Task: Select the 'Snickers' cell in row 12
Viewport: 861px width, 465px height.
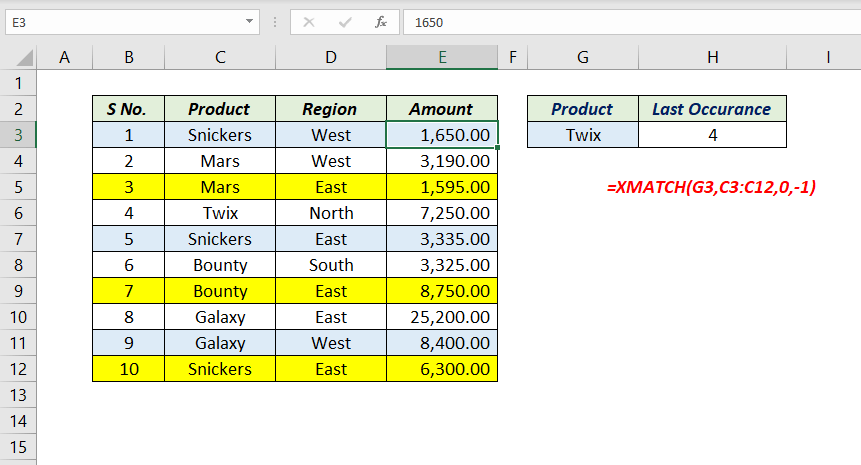Action: tap(220, 369)
